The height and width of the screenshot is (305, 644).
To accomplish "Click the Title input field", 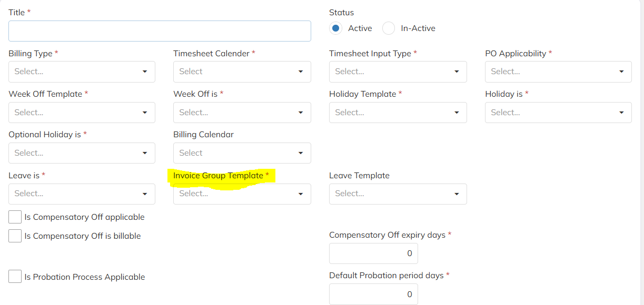I will pos(160,31).
